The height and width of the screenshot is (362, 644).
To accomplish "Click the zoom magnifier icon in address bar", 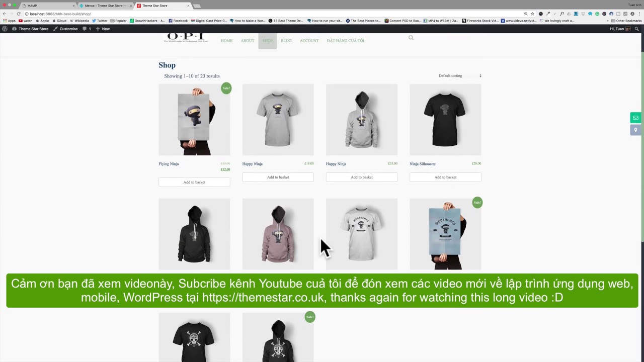I will click(x=526, y=14).
